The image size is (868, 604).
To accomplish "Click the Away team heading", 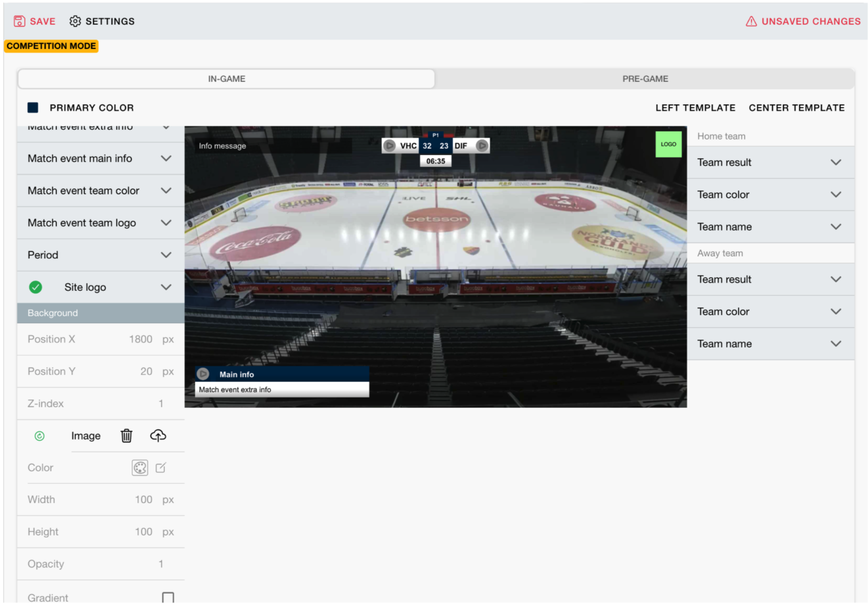I will point(720,253).
